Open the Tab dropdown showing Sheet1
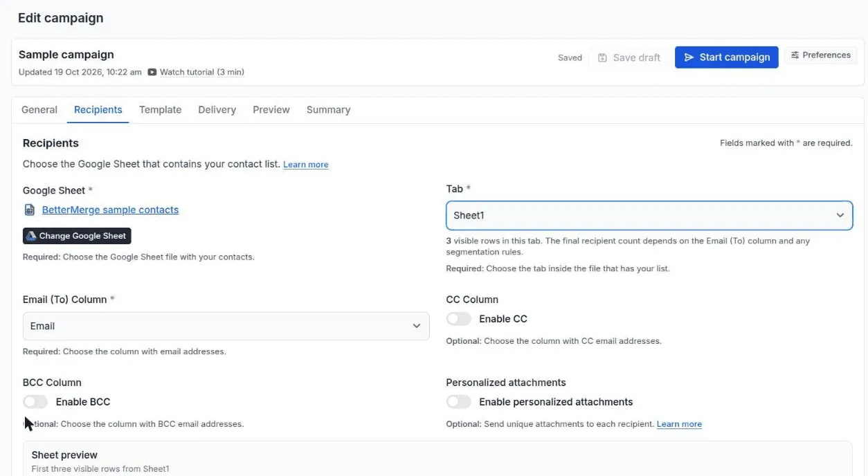This screenshot has height=476, width=868. pyautogui.click(x=649, y=215)
